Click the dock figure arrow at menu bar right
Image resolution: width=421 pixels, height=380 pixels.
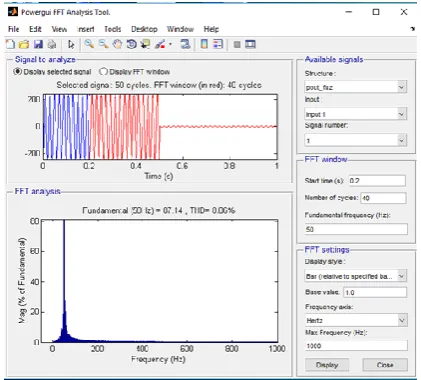coord(413,29)
